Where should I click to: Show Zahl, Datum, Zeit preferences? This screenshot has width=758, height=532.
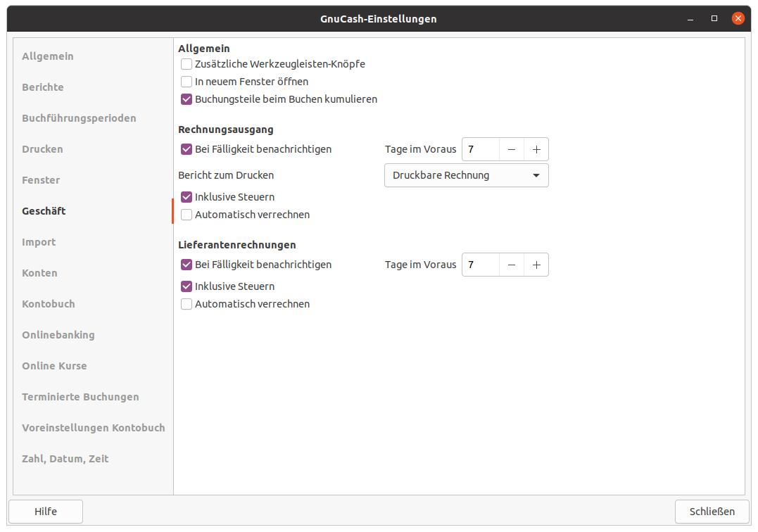[65, 459]
